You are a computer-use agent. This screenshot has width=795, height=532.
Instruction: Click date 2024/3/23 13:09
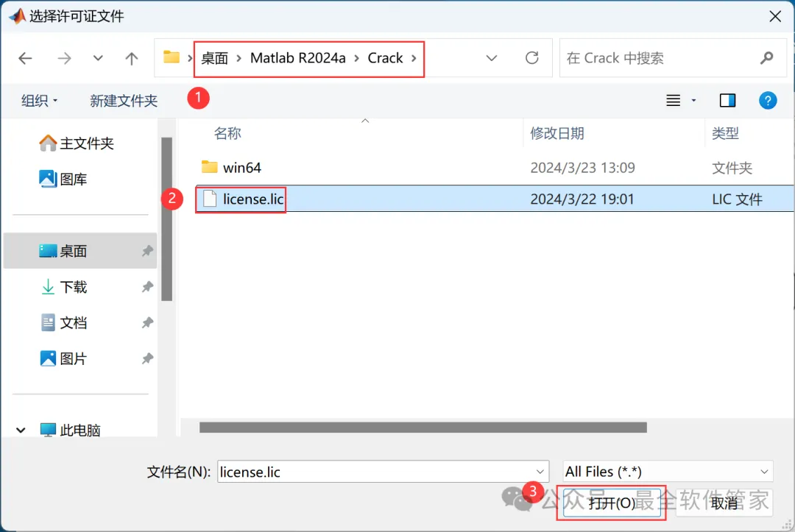point(582,168)
